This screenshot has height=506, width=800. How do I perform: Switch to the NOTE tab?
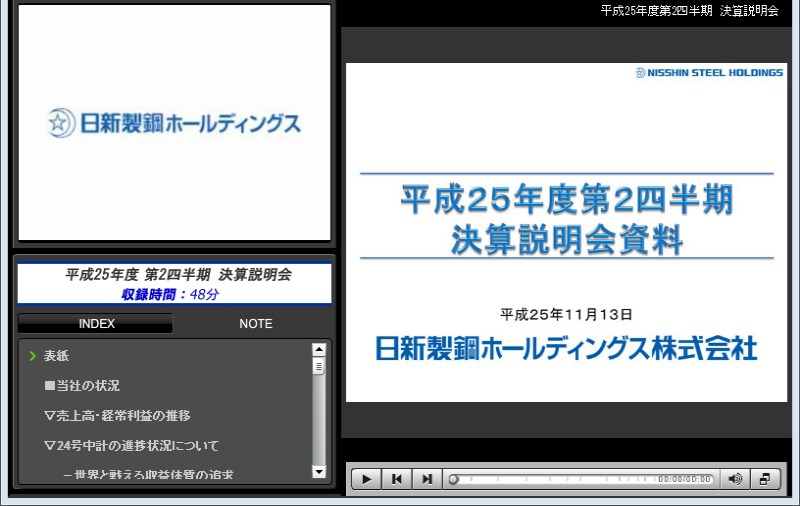pyautogui.click(x=256, y=324)
